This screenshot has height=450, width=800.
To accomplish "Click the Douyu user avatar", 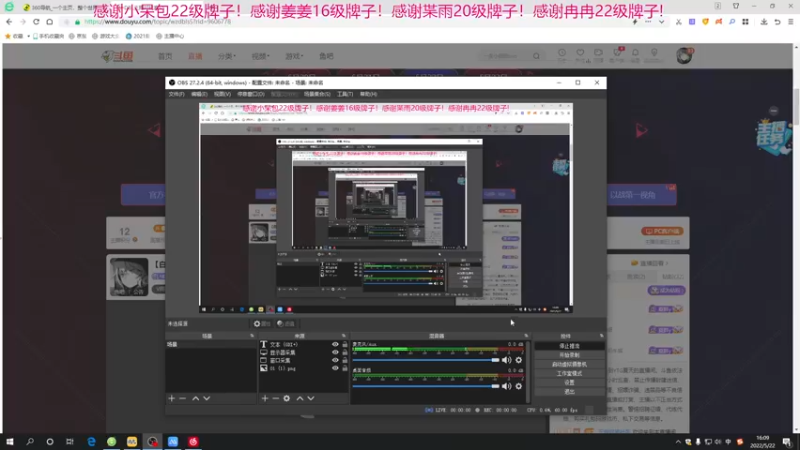I will pos(684,56).
